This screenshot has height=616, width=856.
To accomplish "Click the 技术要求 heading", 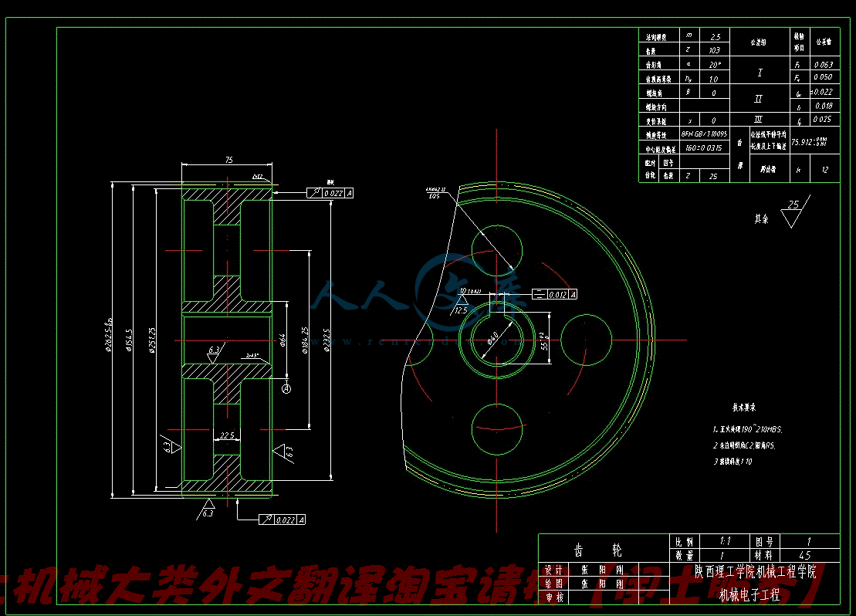I will tap(744, 408).
